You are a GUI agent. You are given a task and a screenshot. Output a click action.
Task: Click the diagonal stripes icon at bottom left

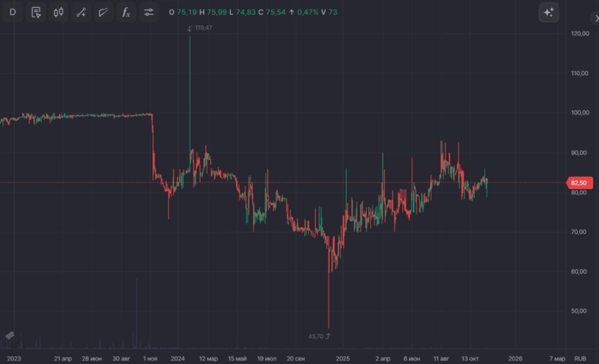(10, 336)
